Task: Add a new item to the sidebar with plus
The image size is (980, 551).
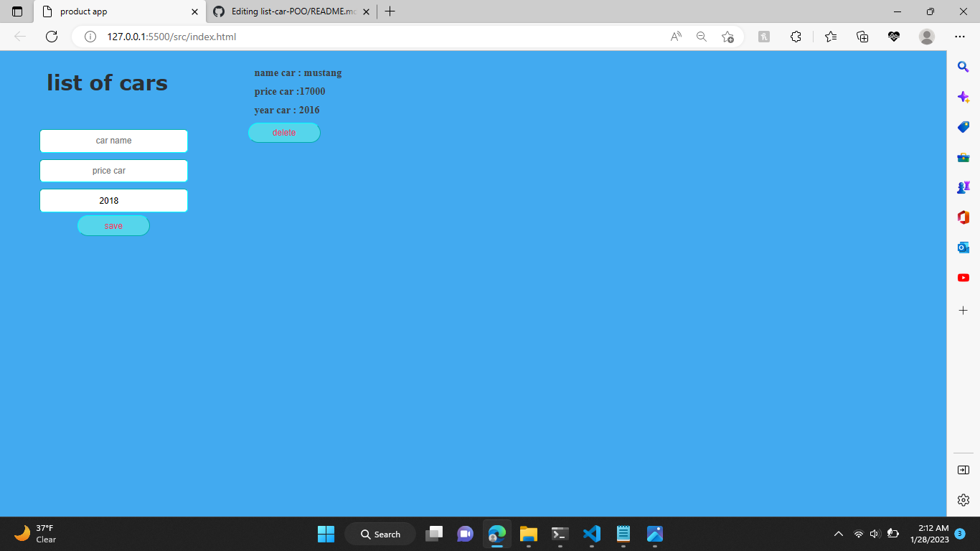Action: point(963,310)
